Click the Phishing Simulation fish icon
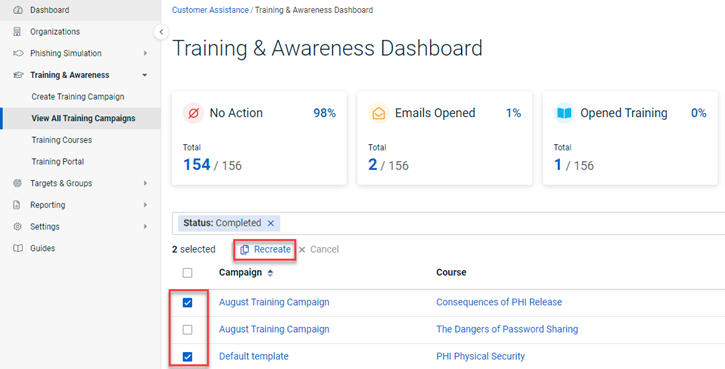 18,53
